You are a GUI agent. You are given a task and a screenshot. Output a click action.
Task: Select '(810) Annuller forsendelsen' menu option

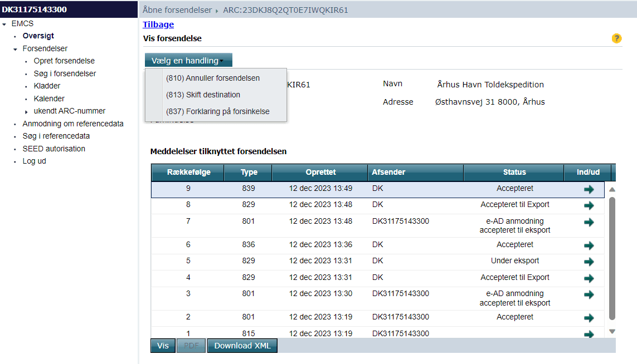(213, 78)
